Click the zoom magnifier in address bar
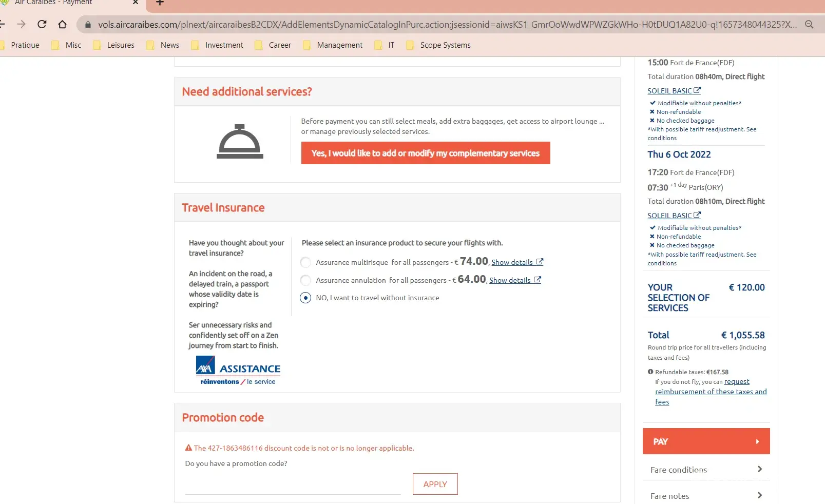Screen dimensions: 825x504 click(809, 24)
